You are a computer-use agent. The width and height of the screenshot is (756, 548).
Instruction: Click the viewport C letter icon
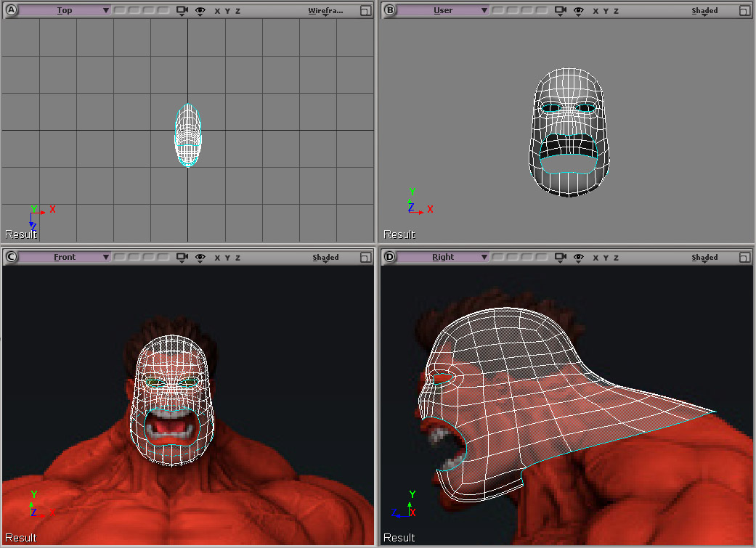pyautogui.click(x=11, y=257)
